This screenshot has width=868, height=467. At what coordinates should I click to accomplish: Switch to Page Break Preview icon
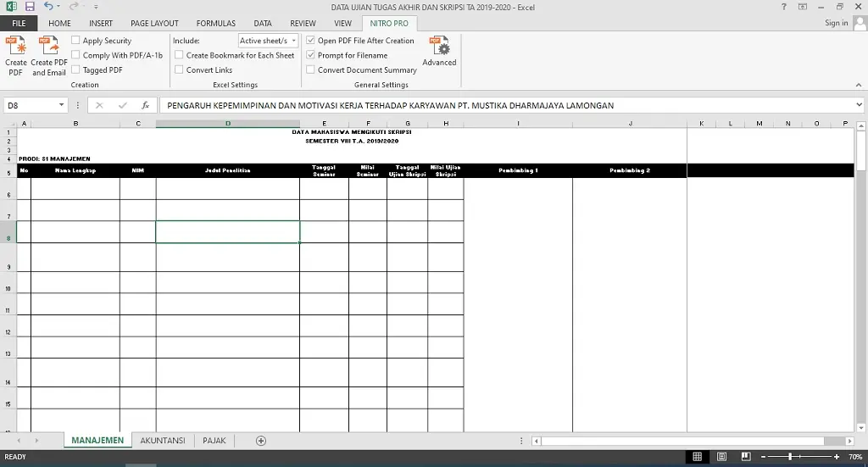[x=746, y=457]
